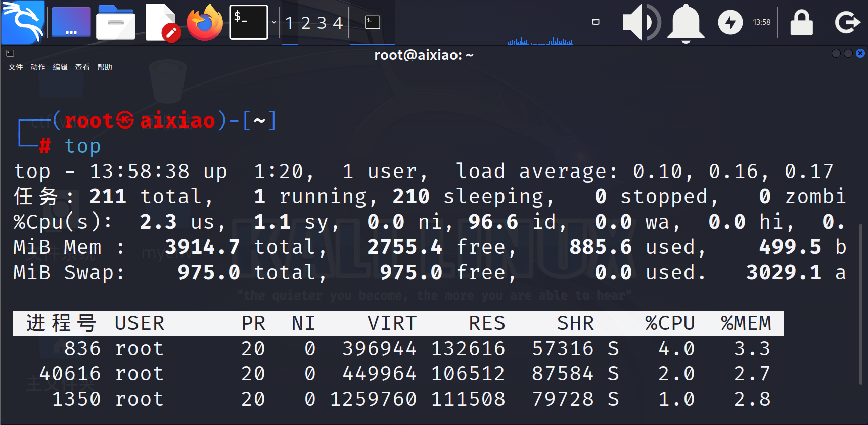Click the %CPU column header

point(670,323)
